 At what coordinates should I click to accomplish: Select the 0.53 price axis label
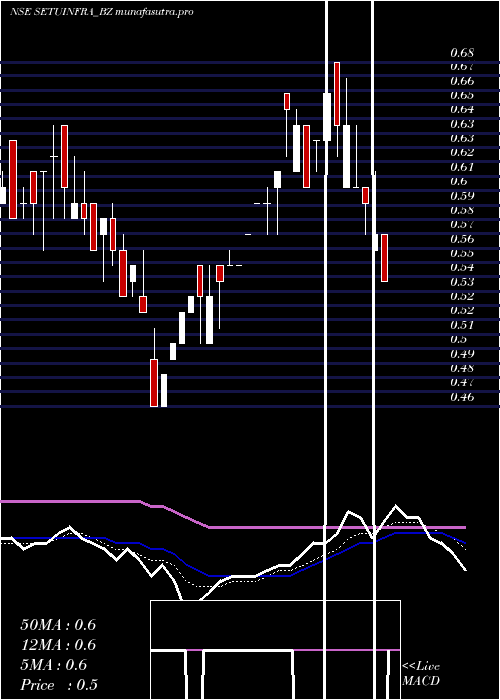(x=462, y=282)
